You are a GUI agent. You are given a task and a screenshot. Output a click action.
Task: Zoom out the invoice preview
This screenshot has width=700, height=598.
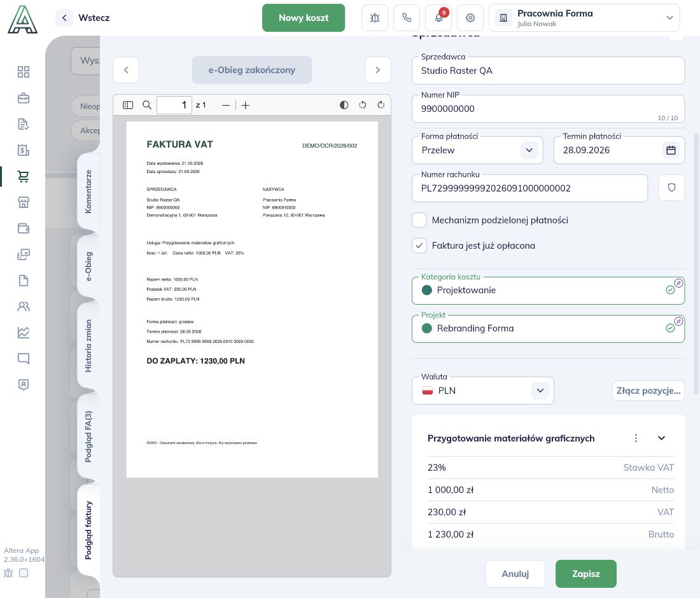tap(226, 106)
